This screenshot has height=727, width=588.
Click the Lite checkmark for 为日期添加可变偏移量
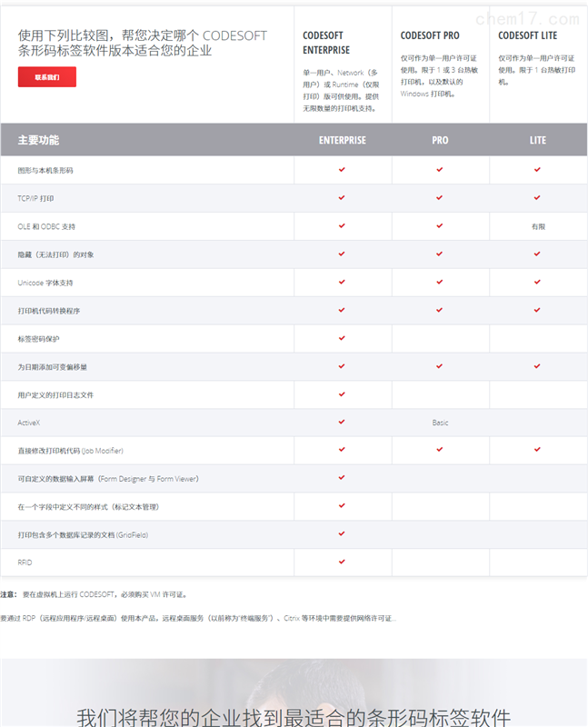tap(537, 365)
